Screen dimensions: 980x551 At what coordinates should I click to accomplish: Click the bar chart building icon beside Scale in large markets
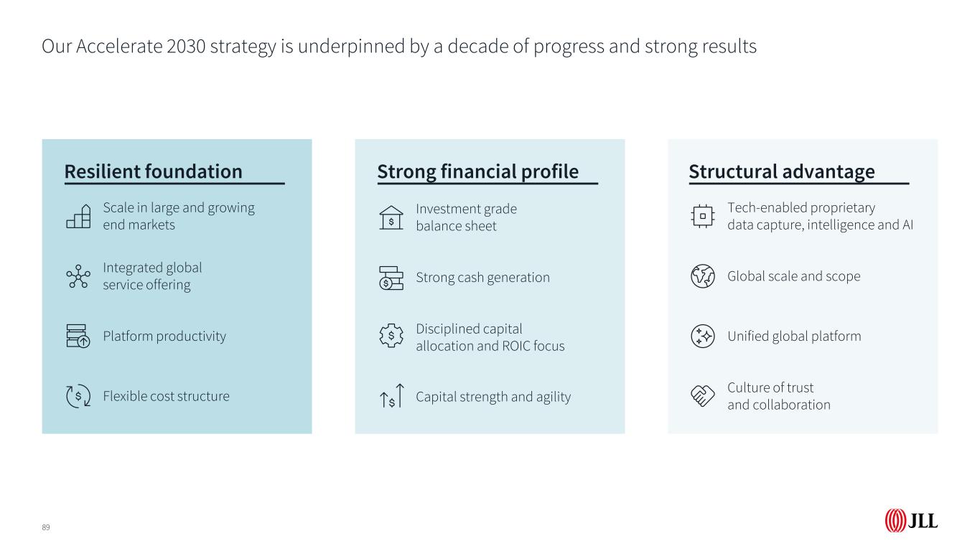point(78,216)
